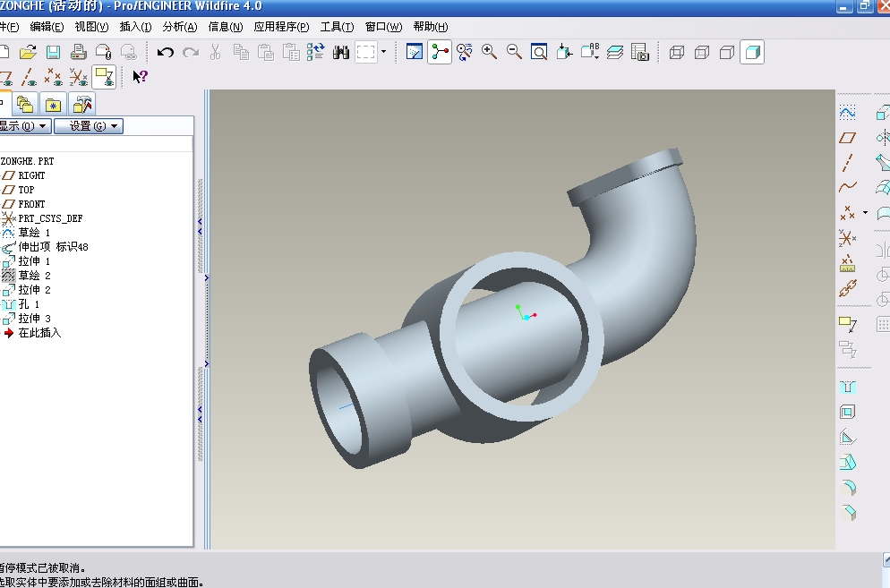This screenshot has height=588, width=890.
Task: Open the Find binoculars search tool
Action: coord(340,53)
